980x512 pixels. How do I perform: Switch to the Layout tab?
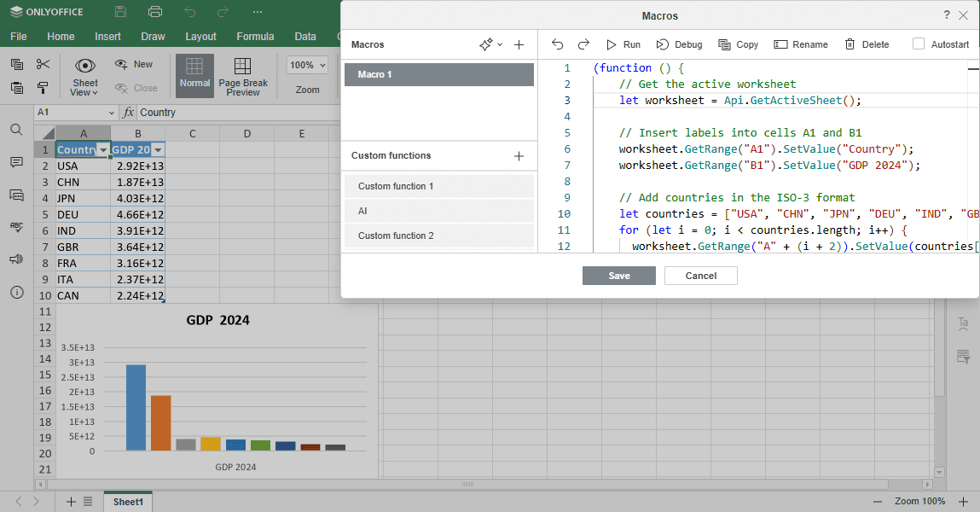200,36
